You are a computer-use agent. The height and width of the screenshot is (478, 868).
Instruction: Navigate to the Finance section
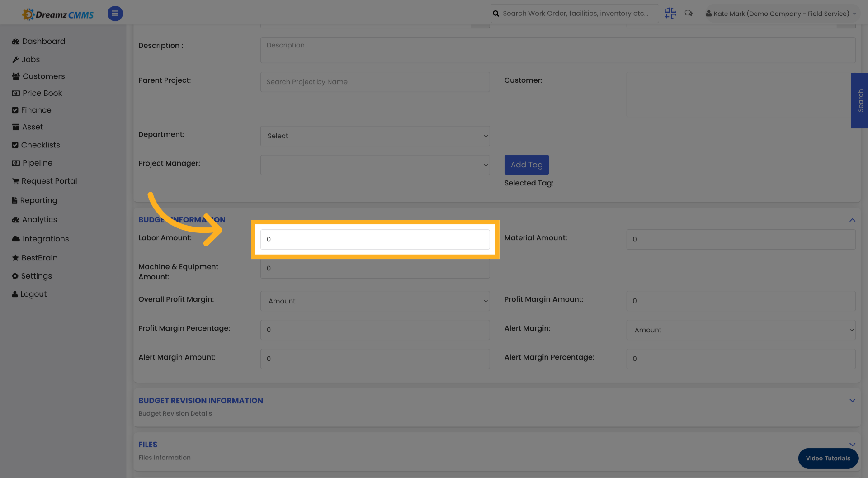36,110
